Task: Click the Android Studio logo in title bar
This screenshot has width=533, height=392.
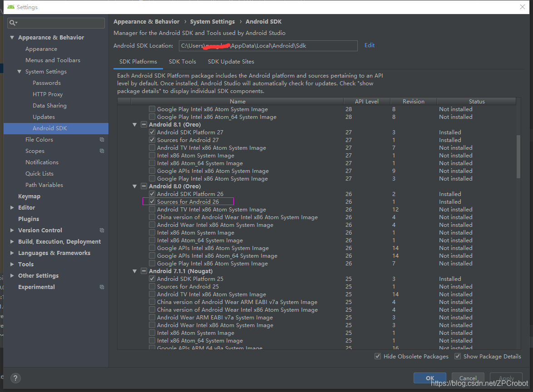Action: 10,7
